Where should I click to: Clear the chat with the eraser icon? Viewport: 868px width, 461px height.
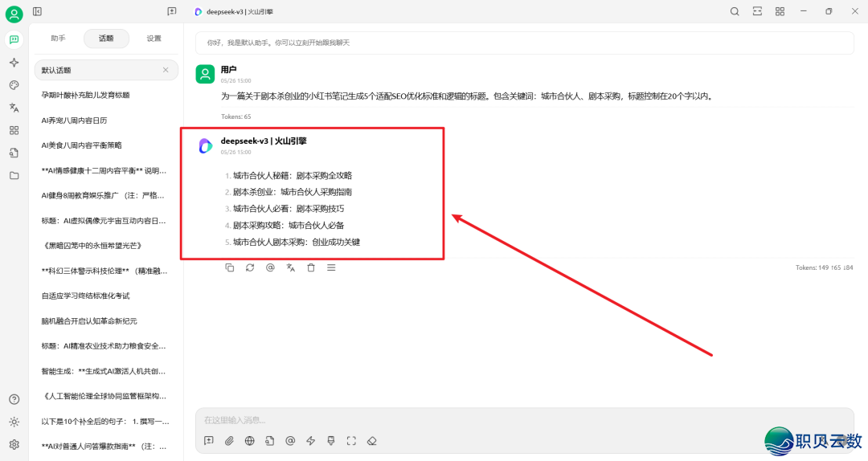(x=371, y=440)
